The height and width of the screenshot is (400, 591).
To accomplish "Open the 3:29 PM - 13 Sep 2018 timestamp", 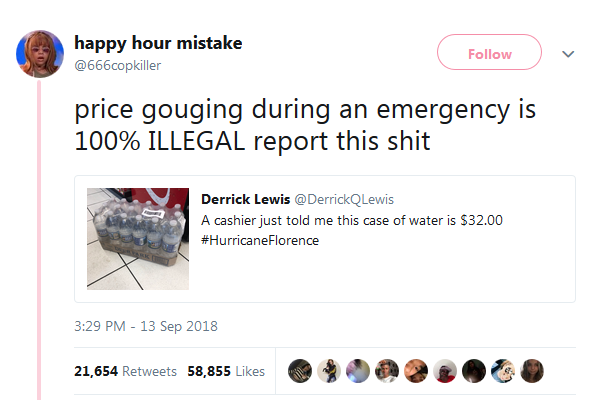I will 146,326.
